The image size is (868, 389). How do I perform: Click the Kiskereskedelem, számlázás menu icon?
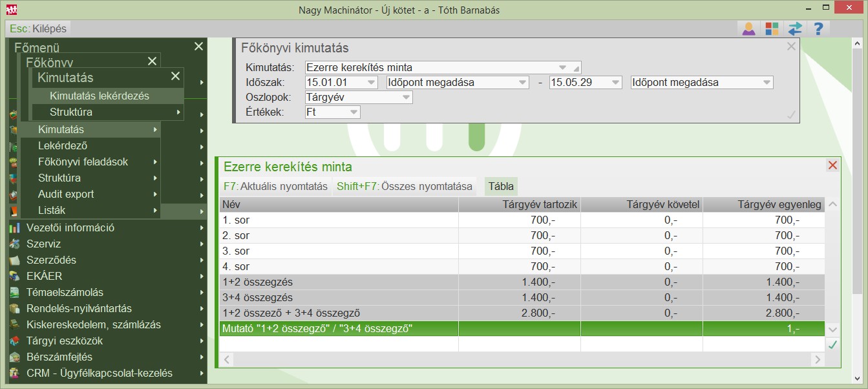click(x=14, y=324)
